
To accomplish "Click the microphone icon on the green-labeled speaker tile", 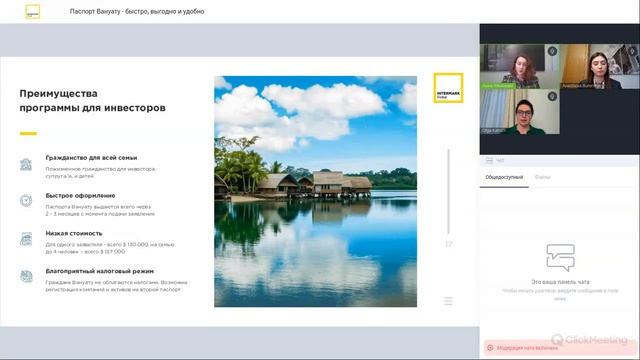I will click(x=552, y=51).
